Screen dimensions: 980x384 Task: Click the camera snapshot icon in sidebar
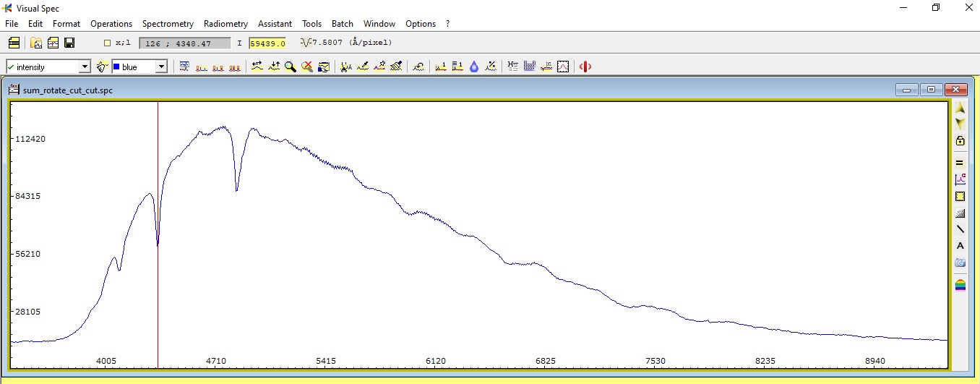click(960, 263)
